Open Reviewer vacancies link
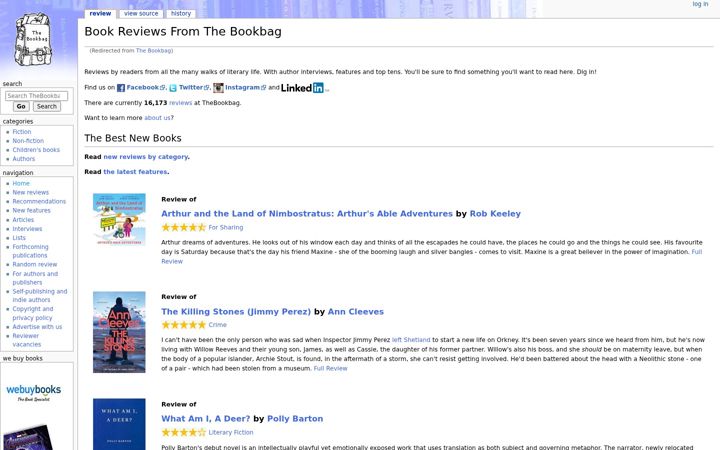This screenshot has height=450, width=720. pyautogui.click(x=27, y=340)
